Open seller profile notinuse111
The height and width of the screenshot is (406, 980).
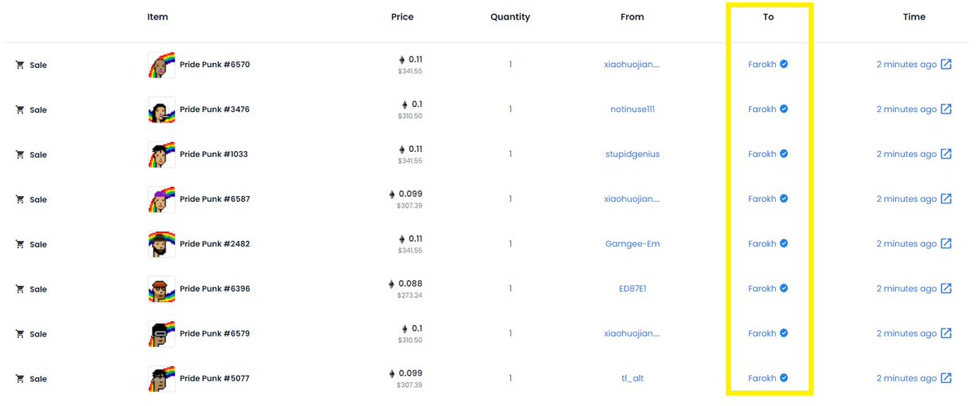click(633, 109)
